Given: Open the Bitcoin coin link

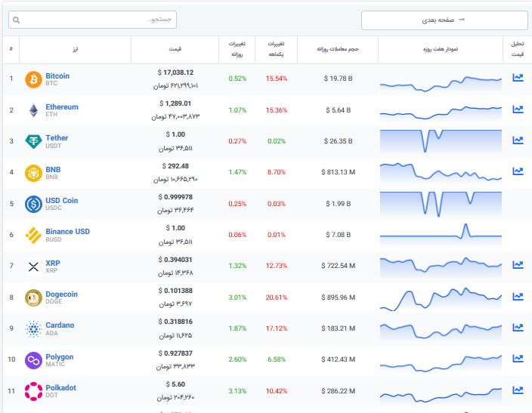Looking at the screenshot, I should coord(57,76).
